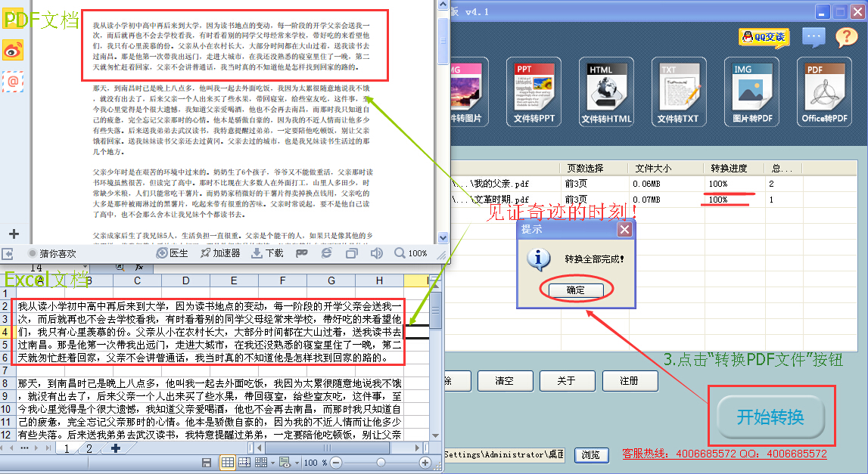Switch to page break preview view
The width and height of the screenshot is (868, 474).
244,463
